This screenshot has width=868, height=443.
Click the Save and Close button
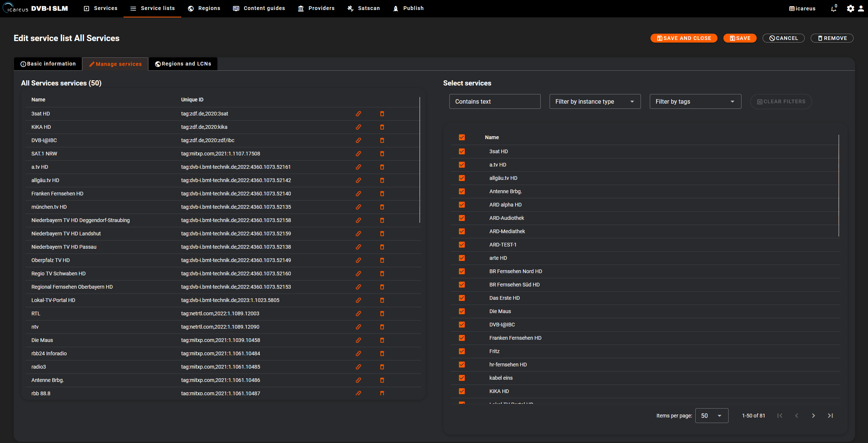point(683,38)
